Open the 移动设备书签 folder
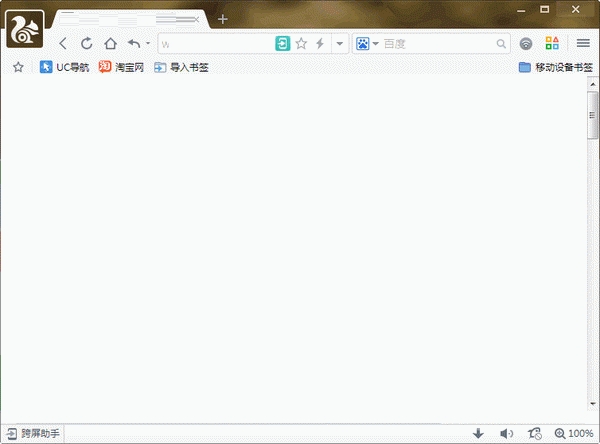The image size is (600, 444). (x=556, y=67)
